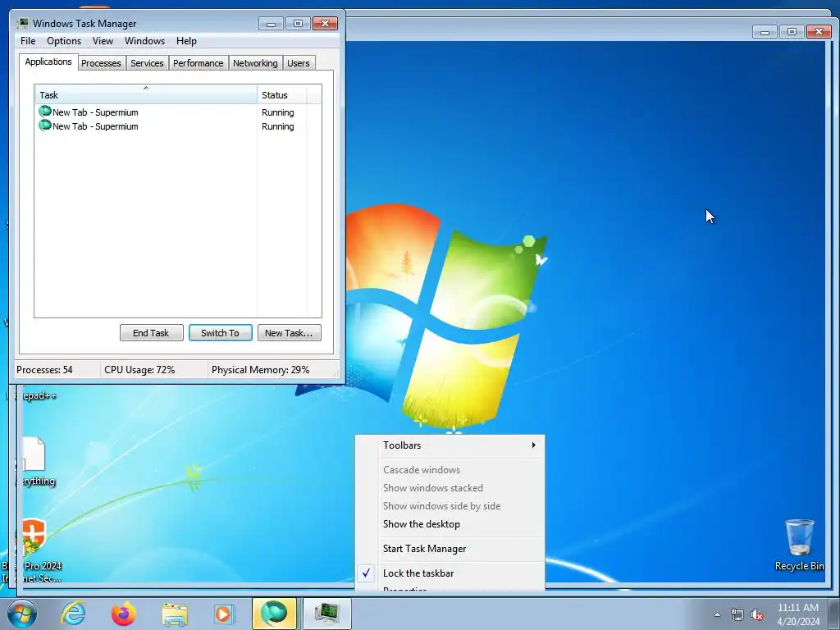Click the Task Manager title bar icon

tap(23, 23)
